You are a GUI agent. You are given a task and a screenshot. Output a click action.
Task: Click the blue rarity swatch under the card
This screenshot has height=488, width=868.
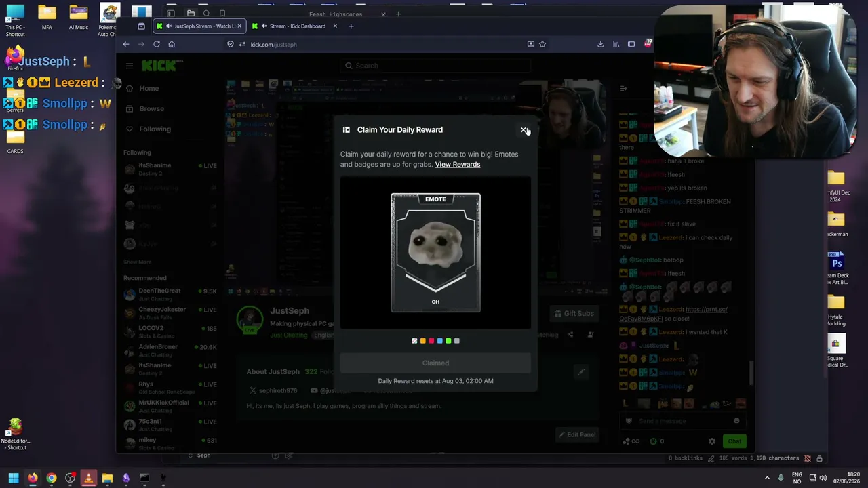(439, 341)
